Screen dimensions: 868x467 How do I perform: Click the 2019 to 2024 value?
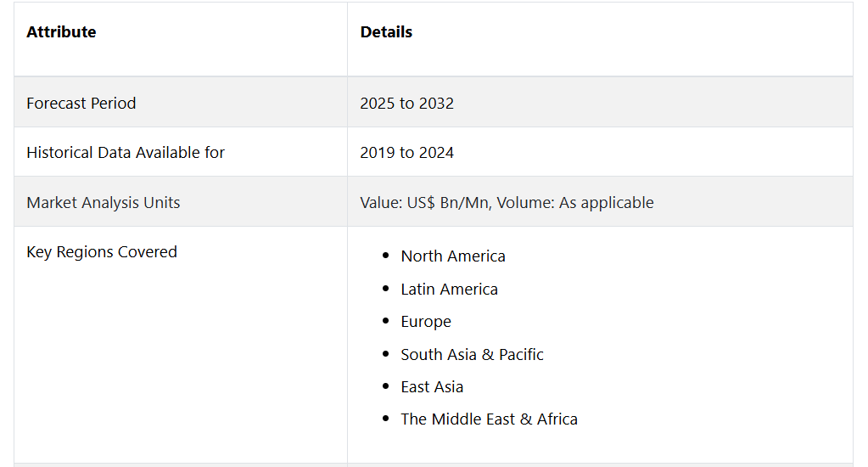pos(406,152)
